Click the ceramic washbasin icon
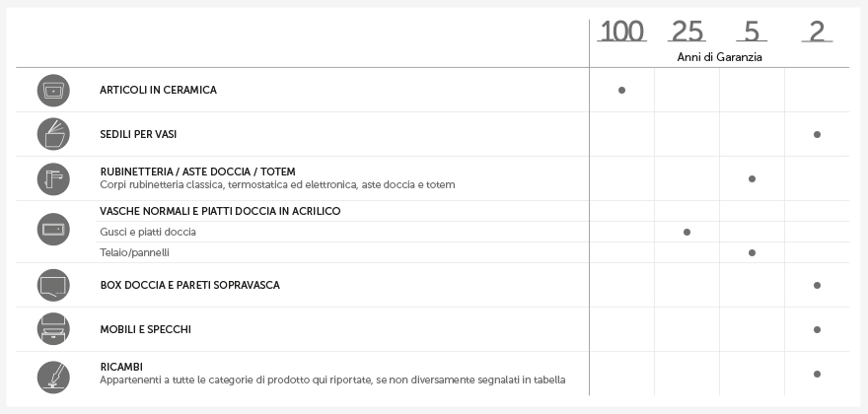This screenshot has height=414, width=868. 53,91
